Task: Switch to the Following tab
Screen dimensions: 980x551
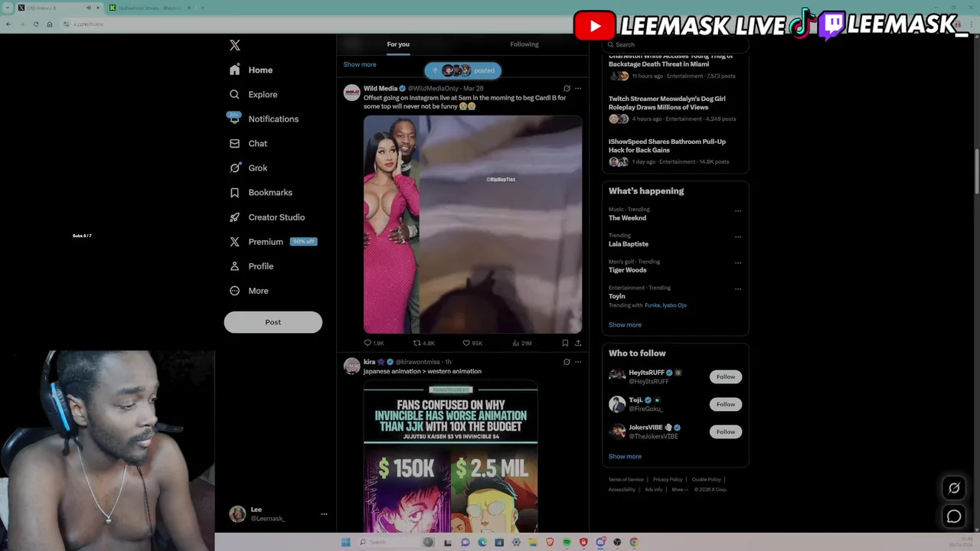Action: click(x=524, y=44)
